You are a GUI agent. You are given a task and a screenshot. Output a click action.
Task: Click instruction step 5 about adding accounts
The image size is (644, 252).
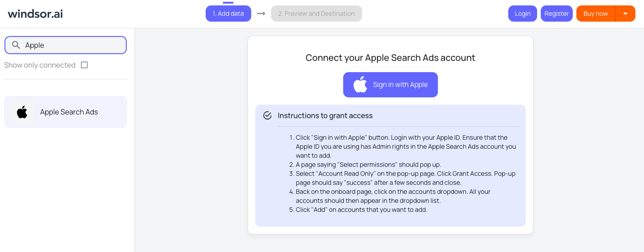361,210
